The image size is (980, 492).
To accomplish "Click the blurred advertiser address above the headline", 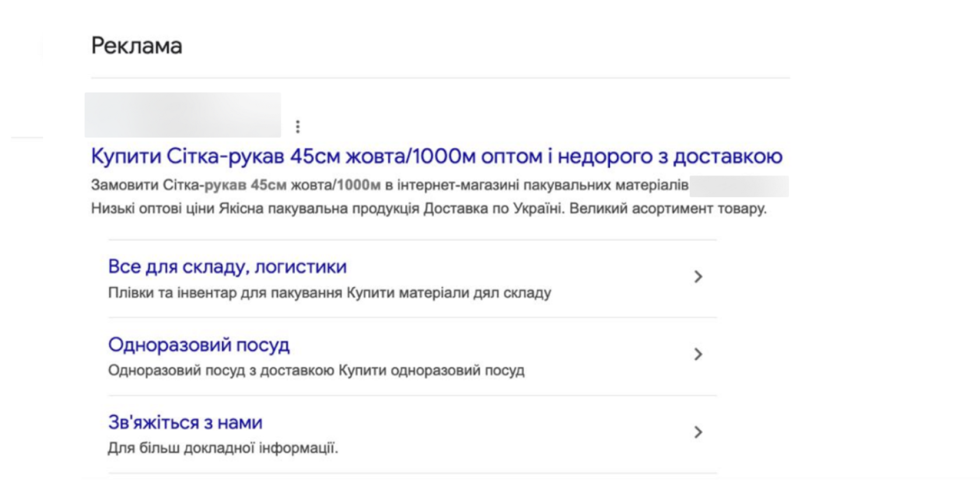I will click(x=183, y=115).
